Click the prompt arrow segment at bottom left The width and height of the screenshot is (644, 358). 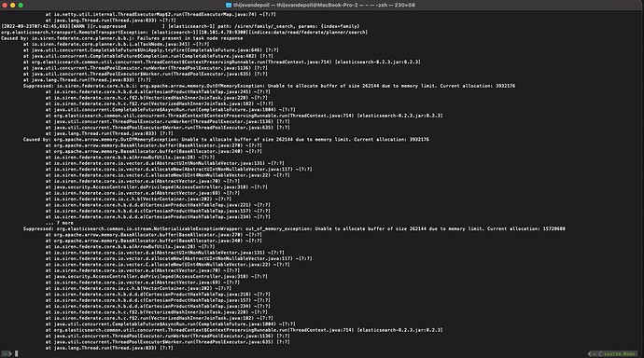pyautogui.click(x=7, y=353)
